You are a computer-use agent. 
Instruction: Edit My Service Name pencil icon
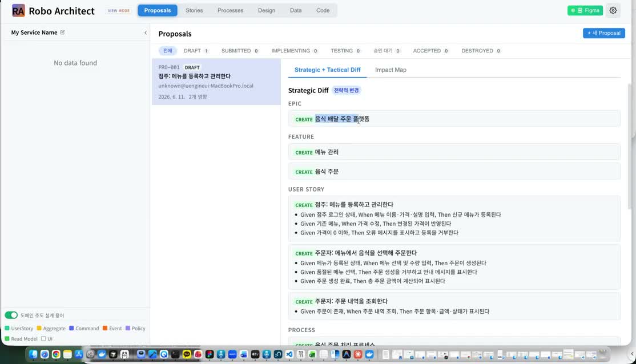62,33
